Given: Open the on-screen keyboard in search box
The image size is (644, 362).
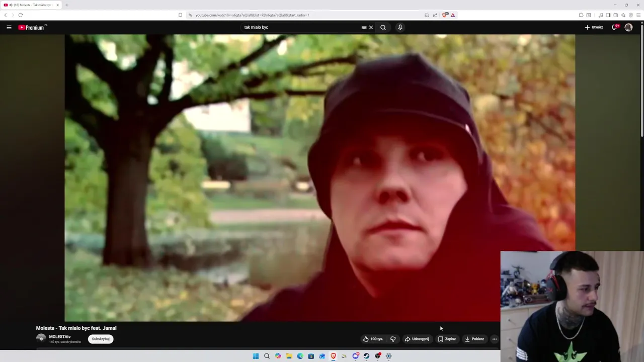Looking at the screenshot, I should tap(364, 27).
